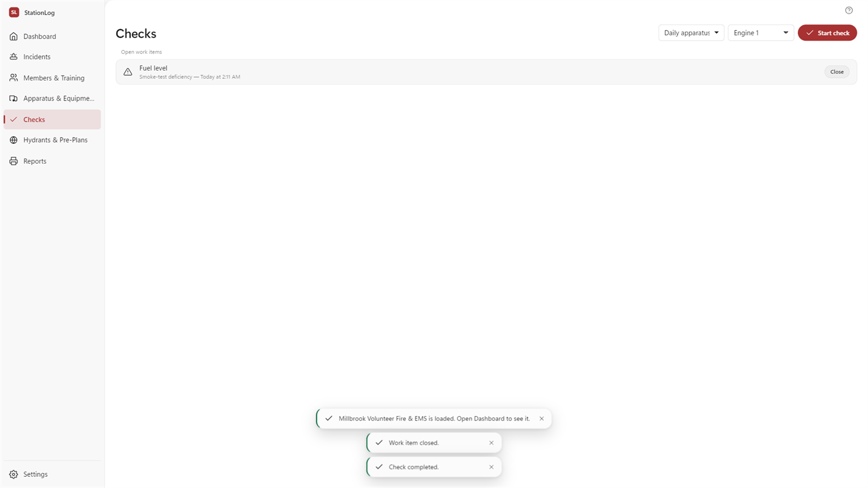Dismiss the Millbrook loaded notification
This screenshot has width=868, height=488.
542,419
